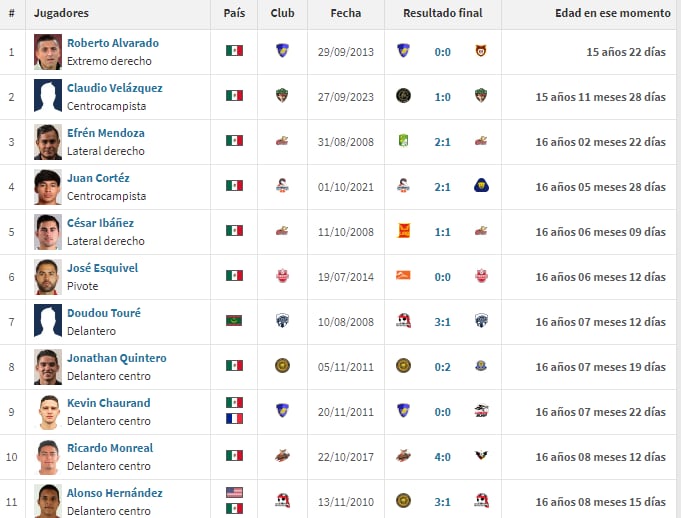This screenshot has height=518, width=681.
Task: Click club badge in José Esquivel's row
Action: tap(282, 276)
